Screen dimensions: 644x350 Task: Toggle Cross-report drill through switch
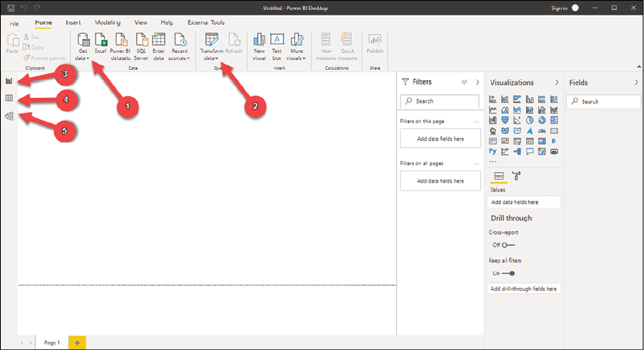pyautogui.click(x=508, y=245)
